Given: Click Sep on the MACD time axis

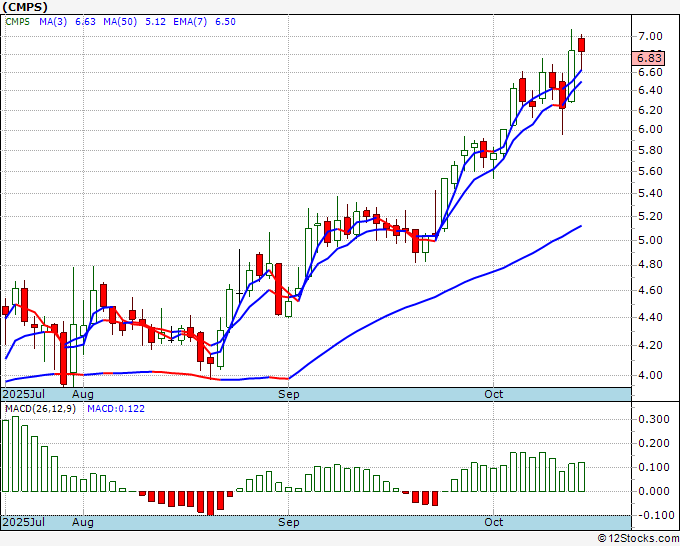Looking at the screenshot, I should pyautogui.click(x=289, y=522).
